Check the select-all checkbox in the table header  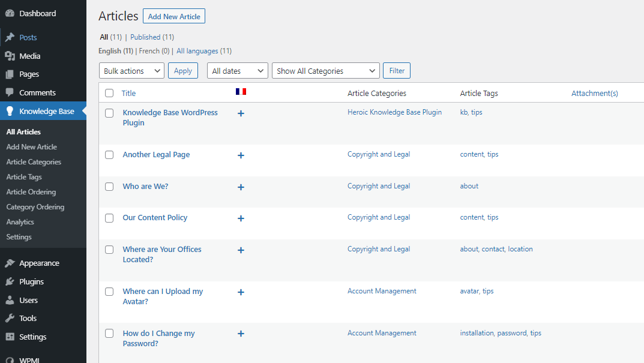(x=109, y=93)
